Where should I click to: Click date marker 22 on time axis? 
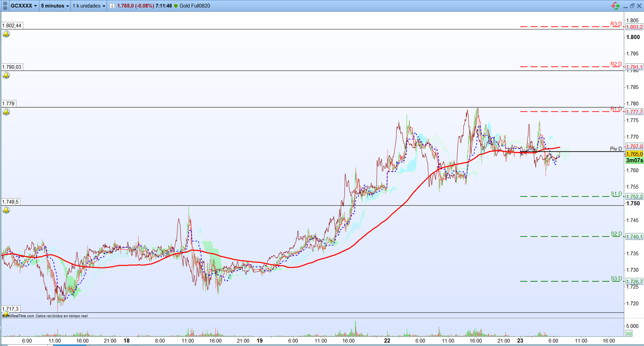(x=387, y=341)
